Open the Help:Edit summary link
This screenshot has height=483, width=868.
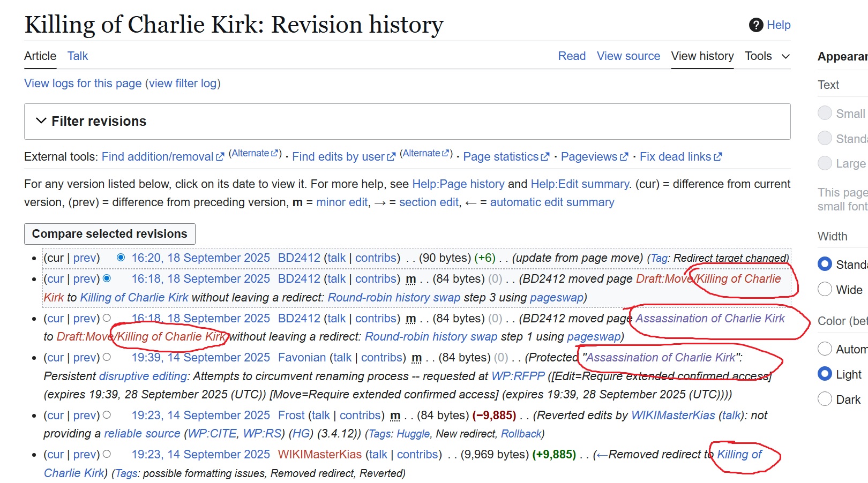(580, 184)
